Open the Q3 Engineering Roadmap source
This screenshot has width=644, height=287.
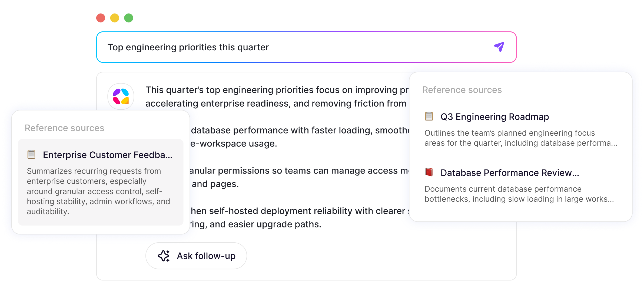point(494,117)
